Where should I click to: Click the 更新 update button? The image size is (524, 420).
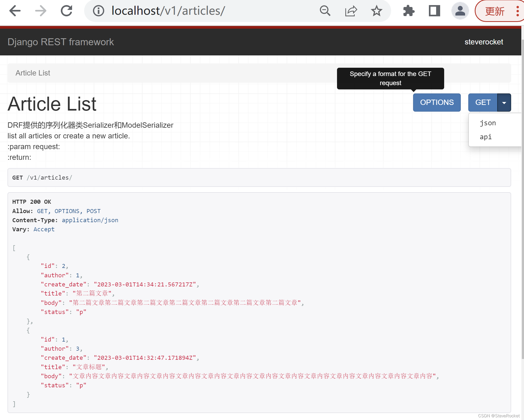pyautogui.click(x=495, y=11)
